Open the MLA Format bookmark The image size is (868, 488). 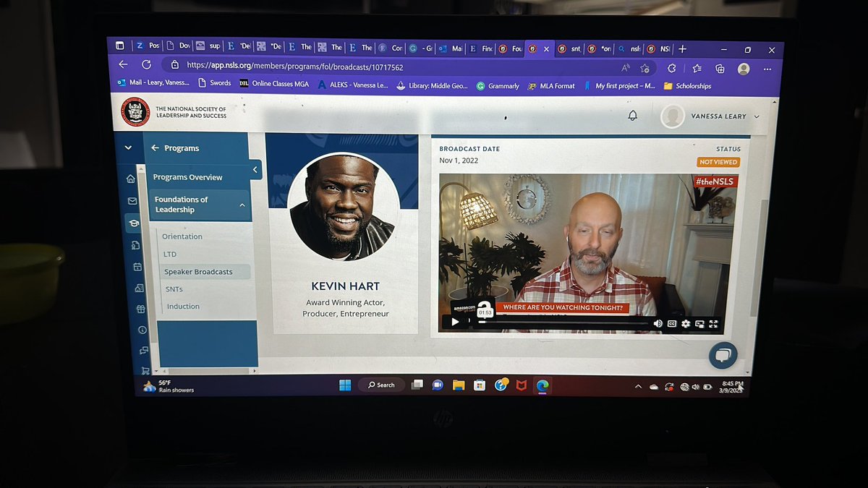click(x=551, y=86)
